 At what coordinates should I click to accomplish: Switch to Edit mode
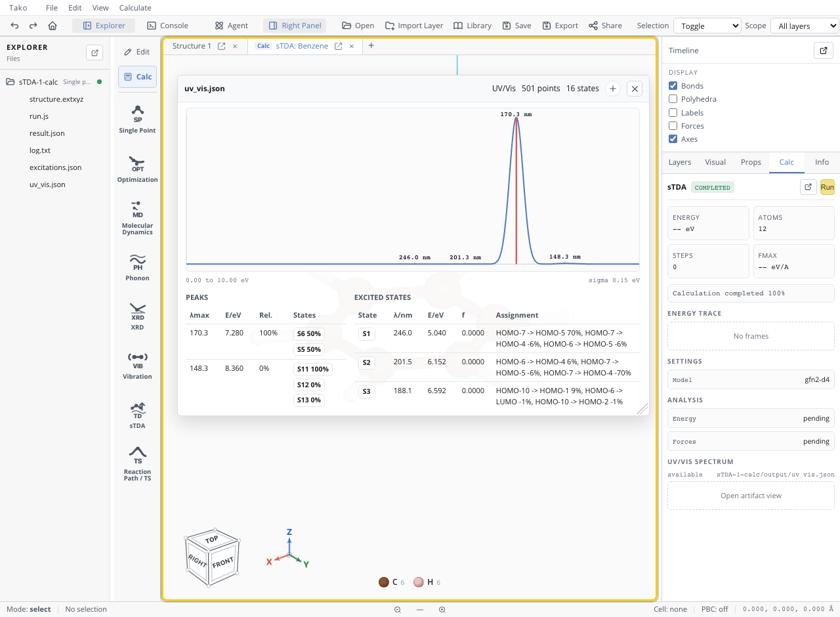[137, 52]
